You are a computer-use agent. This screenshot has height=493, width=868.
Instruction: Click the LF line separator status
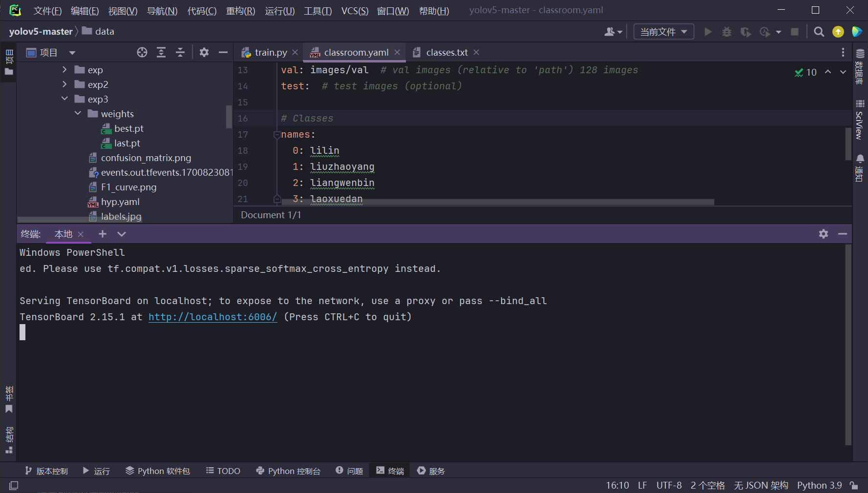pos(642,485)
